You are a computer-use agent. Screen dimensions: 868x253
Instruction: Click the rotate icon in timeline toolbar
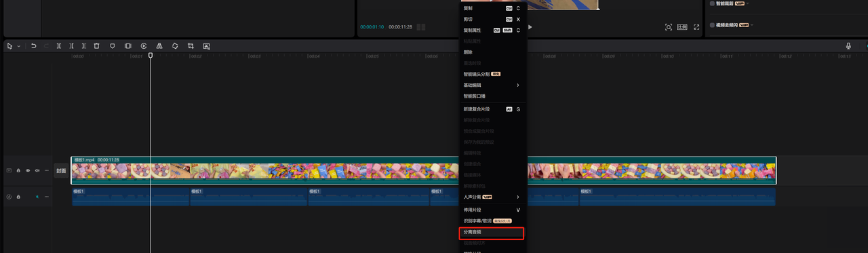[x=175, y=46]
